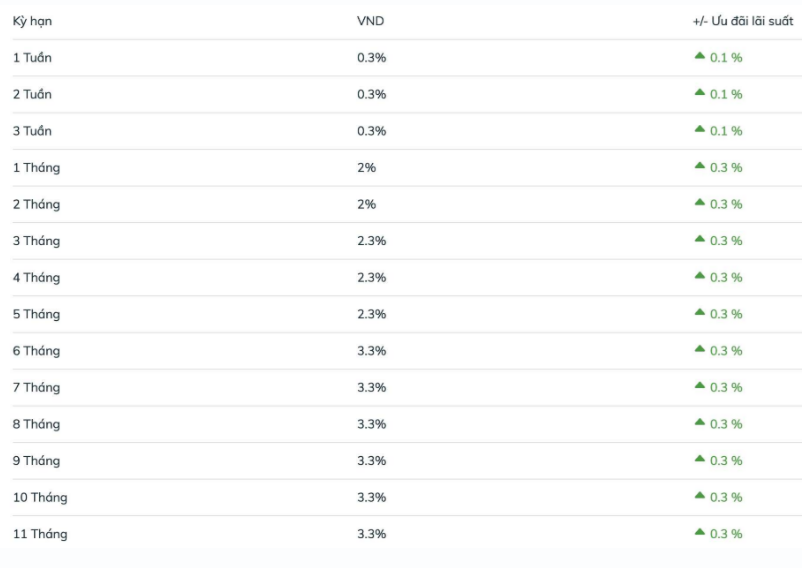This screenshot has width=802, height=568.
Task: Select the 9 Tháng term label
Action: [36, 460]
